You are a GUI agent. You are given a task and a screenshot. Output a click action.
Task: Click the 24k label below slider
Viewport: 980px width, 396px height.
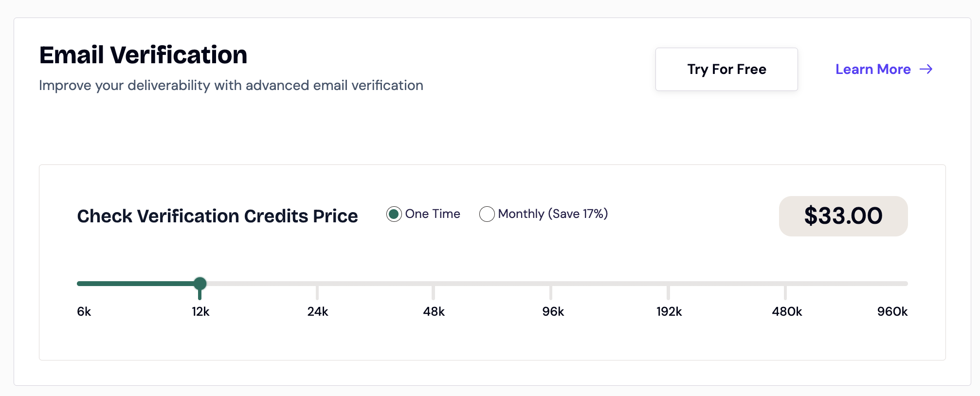click(x=317, y=311)
